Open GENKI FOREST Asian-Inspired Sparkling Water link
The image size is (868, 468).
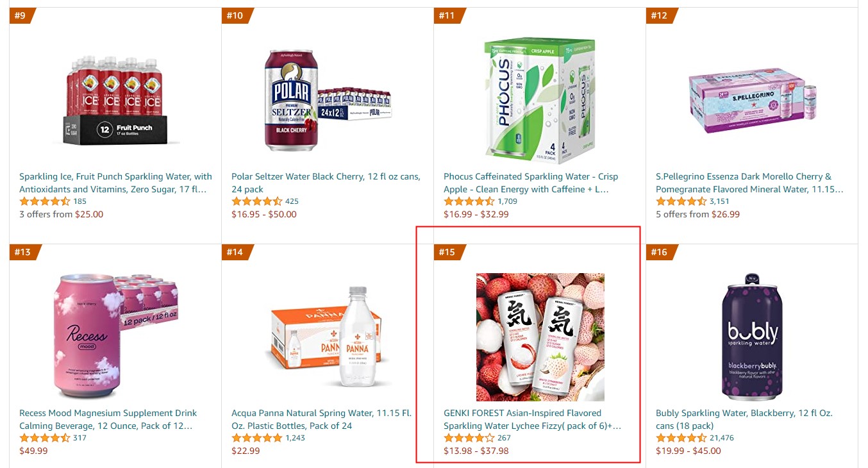[x=532, y=419]
